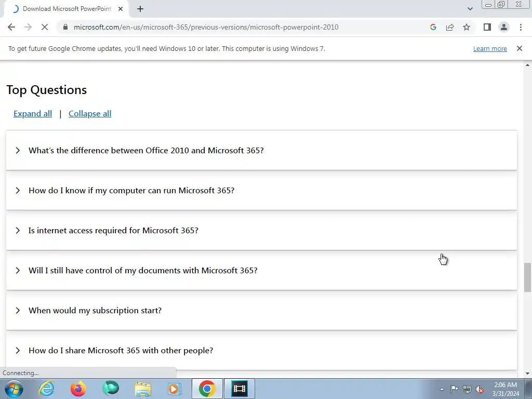Click the scrollbar down arrow
Viewport: 532px width, 399px height.
coord(527,374)
